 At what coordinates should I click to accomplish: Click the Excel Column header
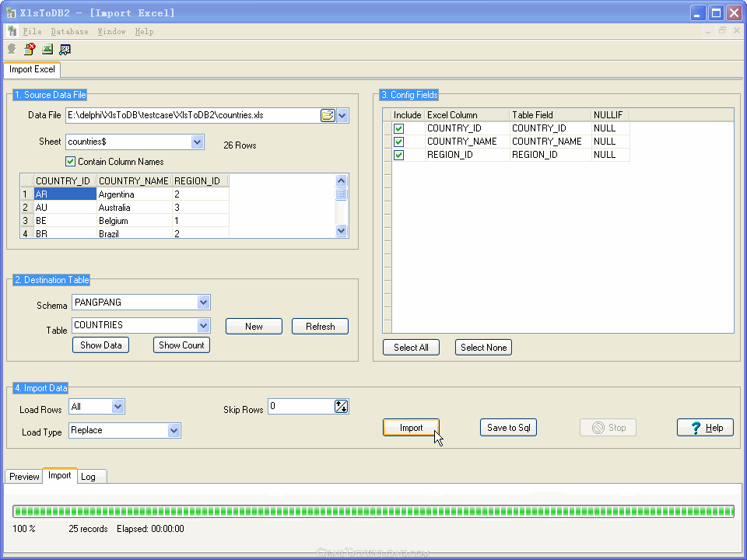tap(468, 115)
